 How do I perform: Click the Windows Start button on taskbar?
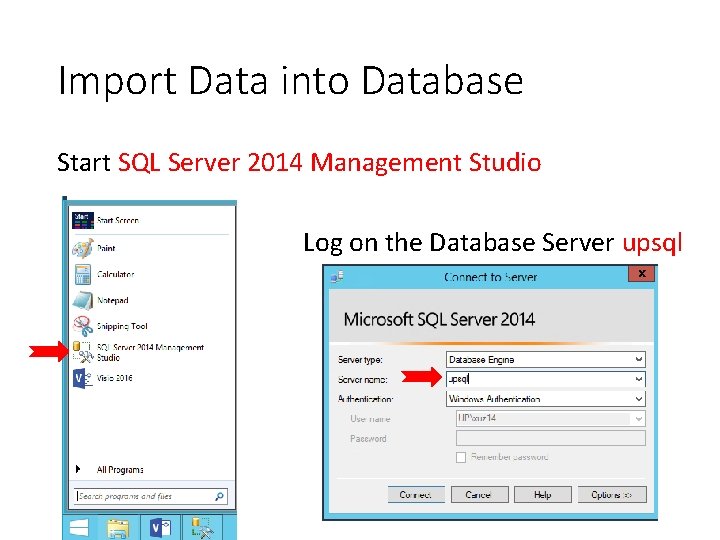79,528
